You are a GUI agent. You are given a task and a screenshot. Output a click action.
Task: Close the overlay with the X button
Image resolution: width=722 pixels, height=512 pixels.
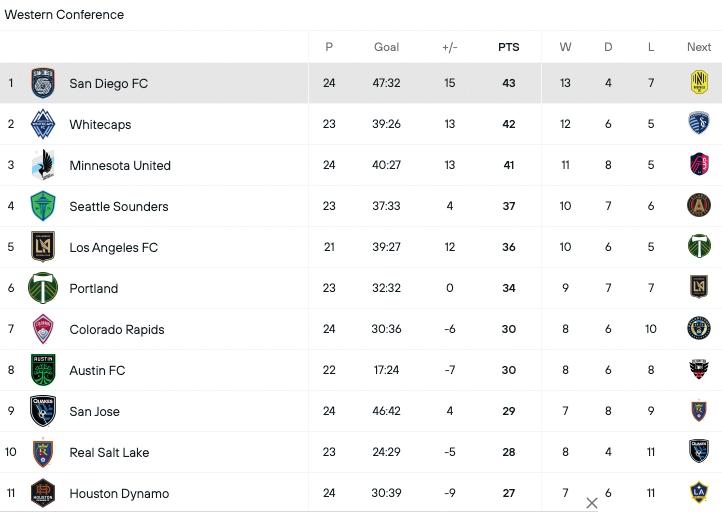pos(592,503)
